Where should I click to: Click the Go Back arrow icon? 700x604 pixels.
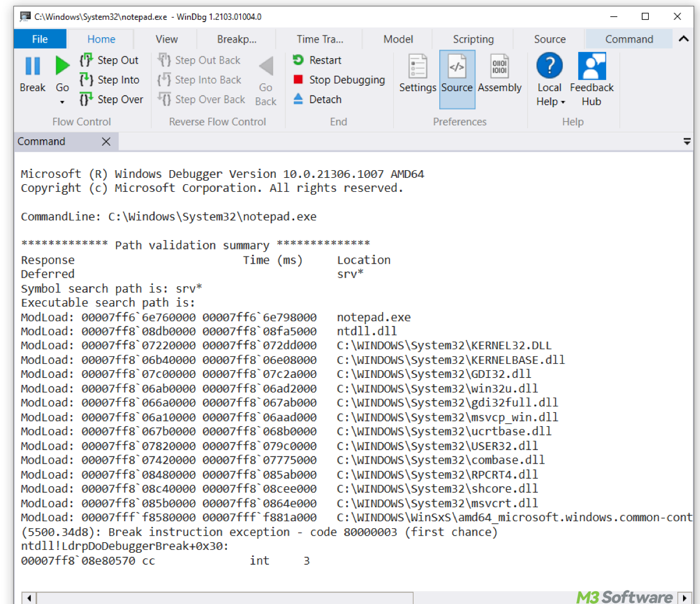(x=266, y=66)
